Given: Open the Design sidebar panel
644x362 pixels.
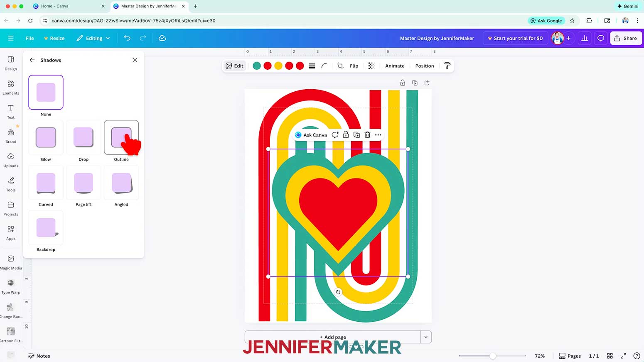Looking at the screenshot, I should (11, 64).
